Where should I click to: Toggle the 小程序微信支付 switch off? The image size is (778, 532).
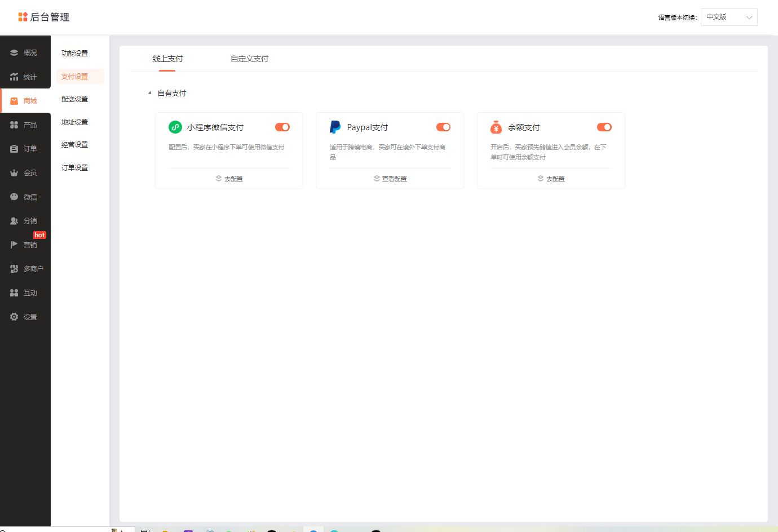(x=282, y=127)
